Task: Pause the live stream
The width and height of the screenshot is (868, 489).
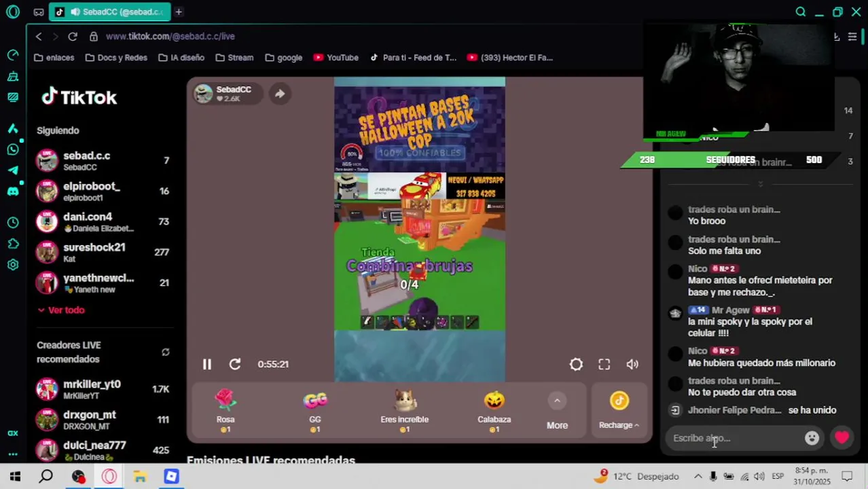Action: 207,364
